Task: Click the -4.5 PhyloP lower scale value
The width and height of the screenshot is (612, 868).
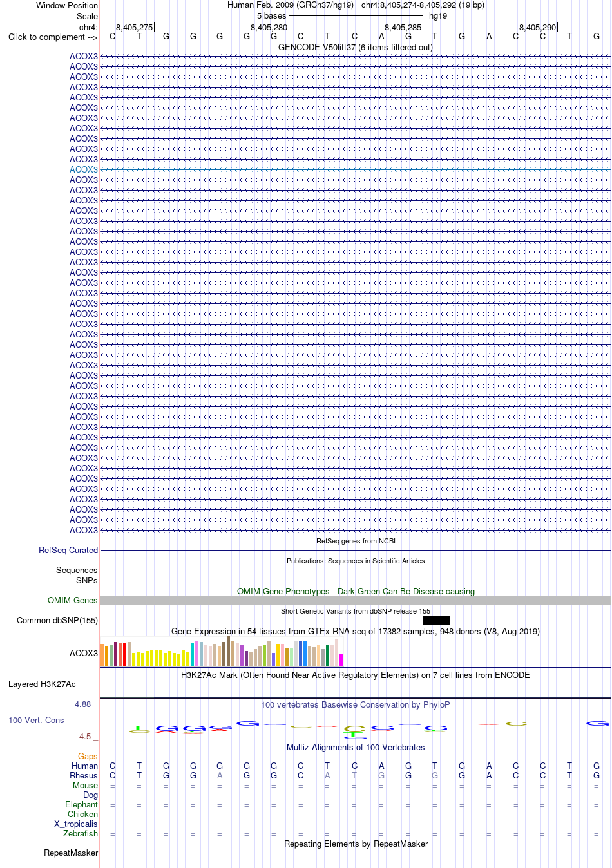Action: point(84,736)
